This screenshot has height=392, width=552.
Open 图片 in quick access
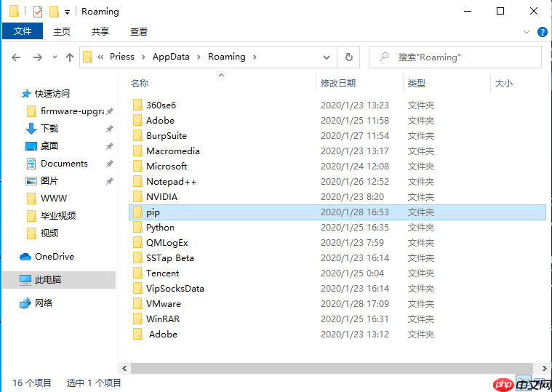click(49, 181)
